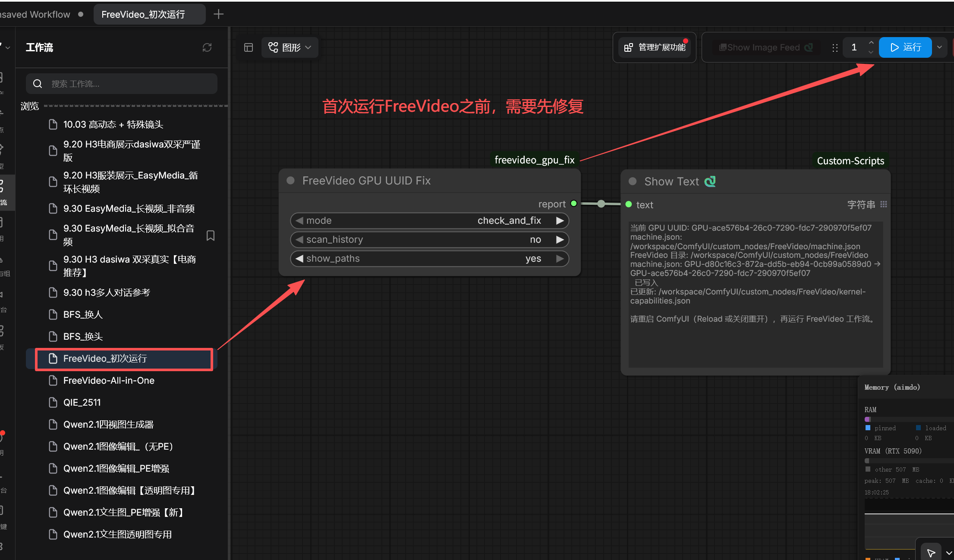This screenshot has width=954, height=560.
Task: Add a new workflow tab
Action: click(219, 14)
